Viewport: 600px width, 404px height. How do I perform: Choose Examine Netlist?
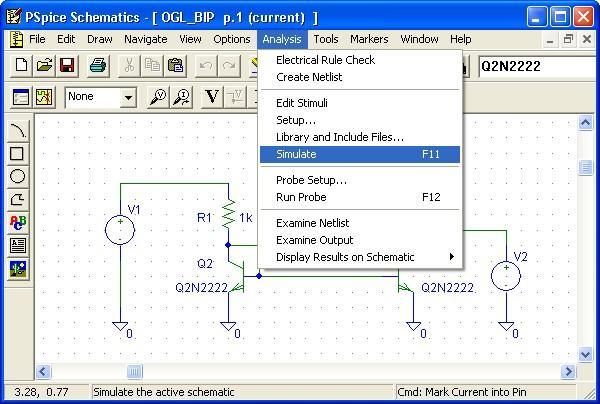360,223
